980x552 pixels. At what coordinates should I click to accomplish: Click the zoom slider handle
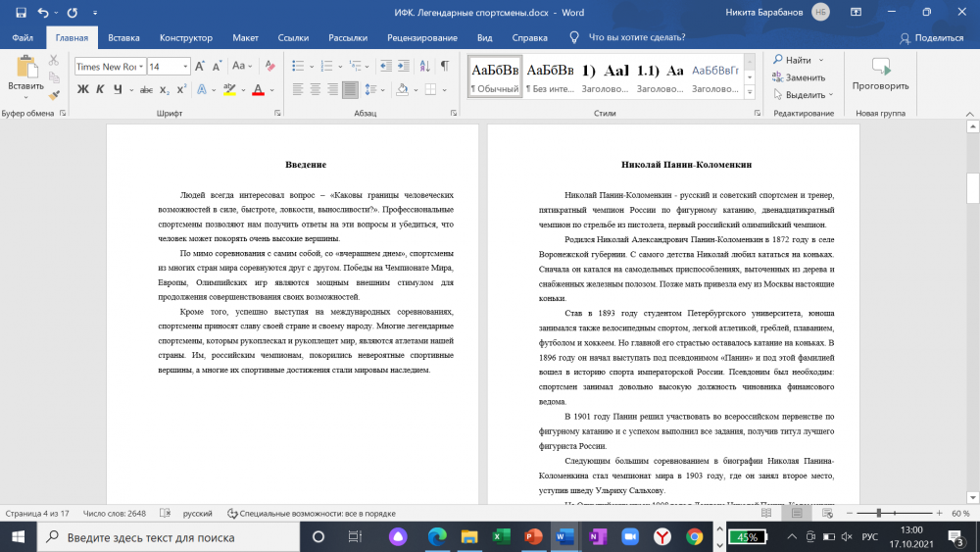coord(879,513)
